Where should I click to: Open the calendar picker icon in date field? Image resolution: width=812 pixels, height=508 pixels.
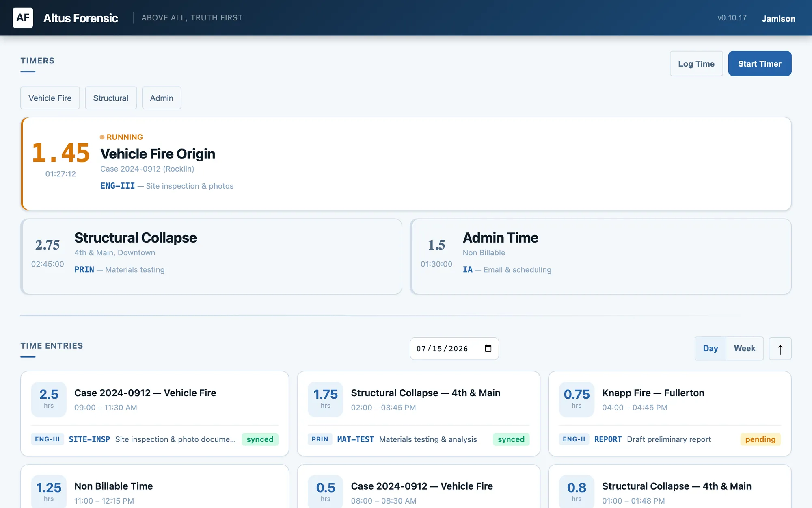click(x=488, y=348)
